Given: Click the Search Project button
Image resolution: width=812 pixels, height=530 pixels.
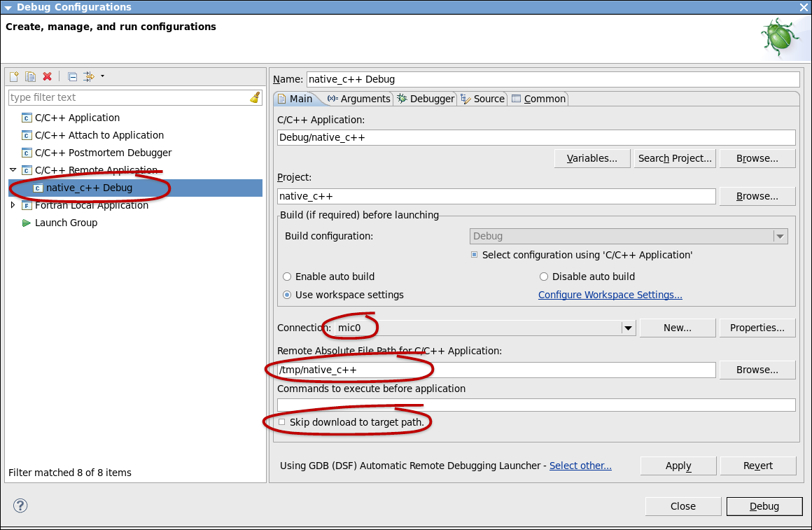Looking at the screenshot, I should pos(675,158).
